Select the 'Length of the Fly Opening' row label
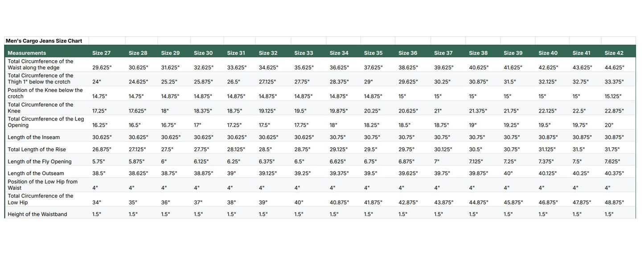Screen dimensions: 644x258 tap(39, 162)
